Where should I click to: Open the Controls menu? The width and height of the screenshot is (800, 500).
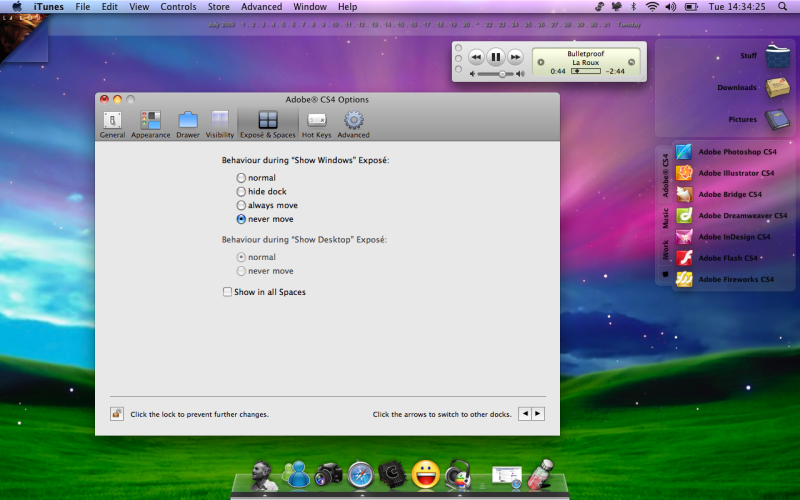click(x=178, y=7)
